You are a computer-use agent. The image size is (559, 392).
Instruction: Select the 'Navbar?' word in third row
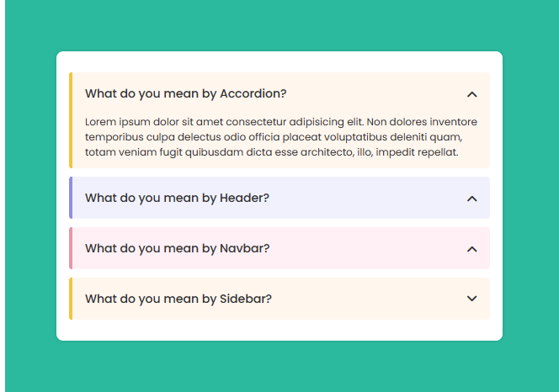click(x=244, y=248)
